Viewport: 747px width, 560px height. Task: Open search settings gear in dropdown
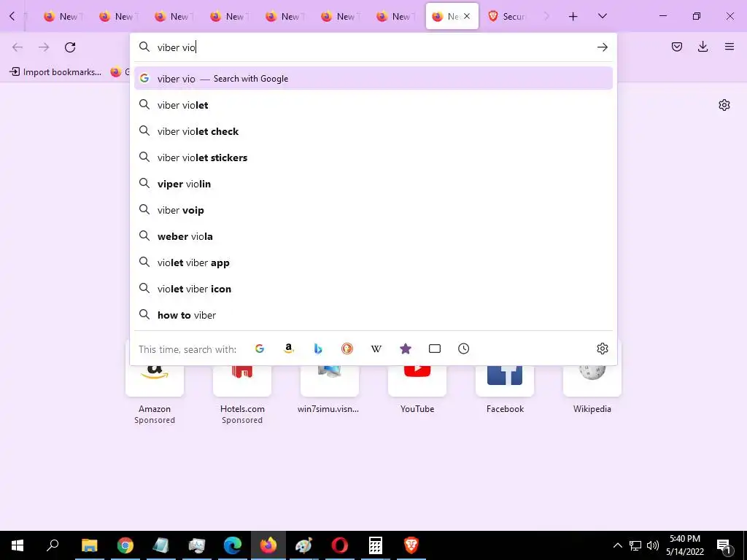(602, 349)
